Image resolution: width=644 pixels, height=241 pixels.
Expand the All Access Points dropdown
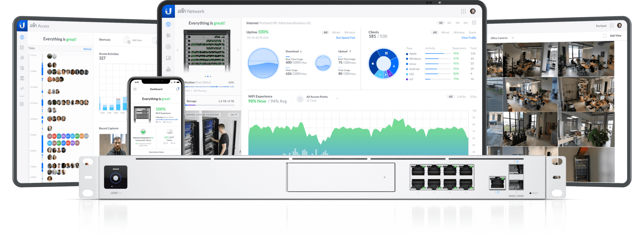click(337, 99)
